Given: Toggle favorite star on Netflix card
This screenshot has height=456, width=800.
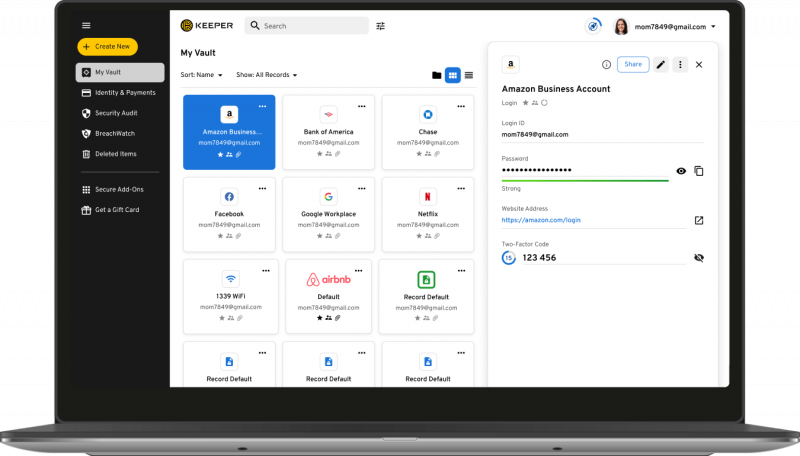Looking at the screenshot, I should pyautogui.click(x=419, y=236).
